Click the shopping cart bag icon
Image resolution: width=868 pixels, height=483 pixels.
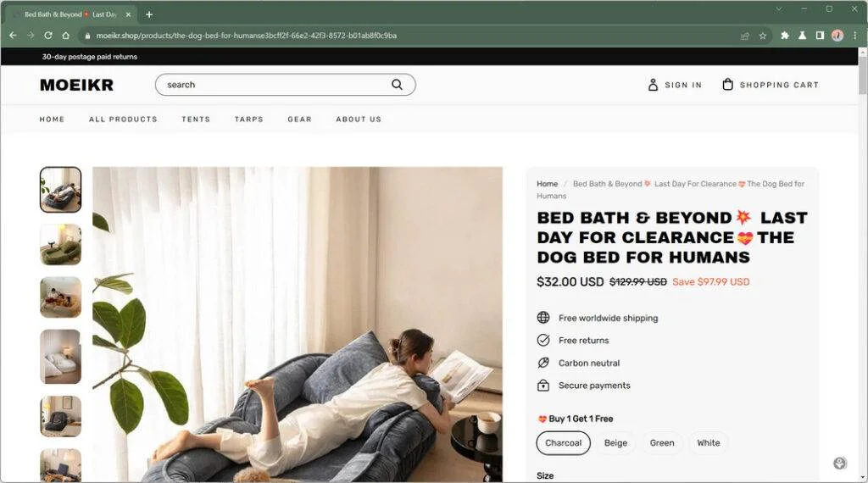[x=728, y=84]
